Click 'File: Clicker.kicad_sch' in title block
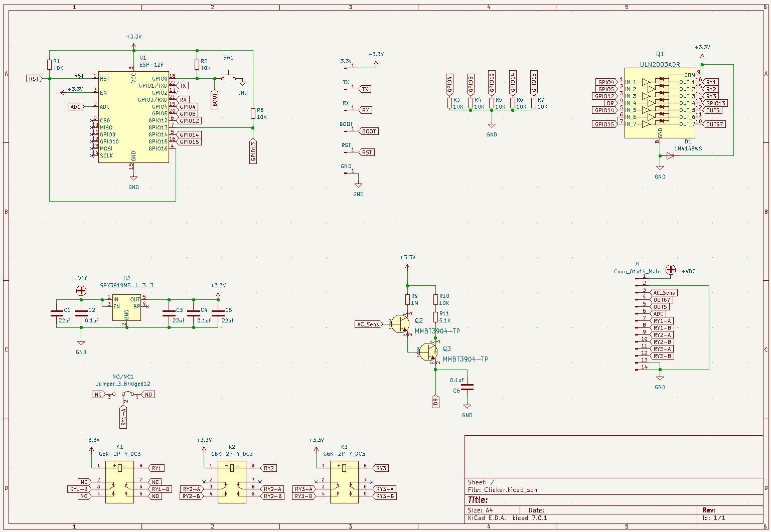The height and width of the screenshot is (532, 771). pyautogui.click(x=502, y=490)
